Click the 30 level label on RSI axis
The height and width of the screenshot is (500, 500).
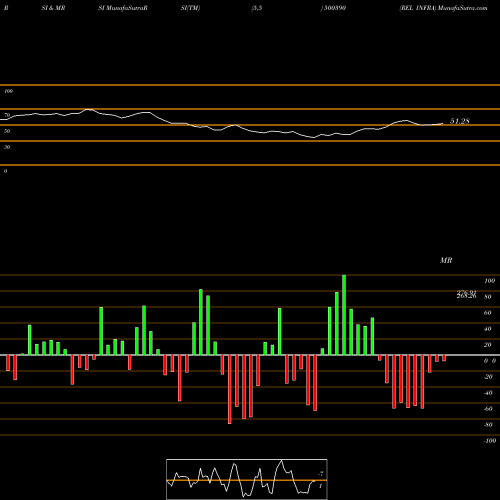point(7,147)
